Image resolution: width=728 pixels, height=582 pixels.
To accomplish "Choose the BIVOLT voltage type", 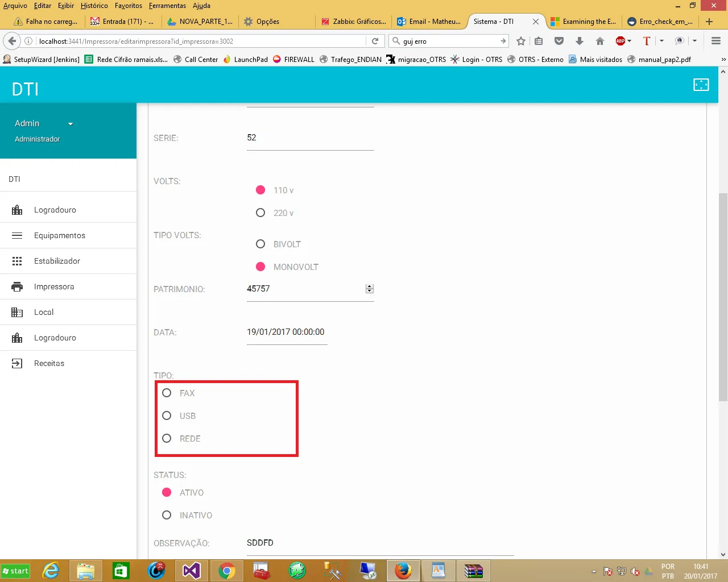I will (x=260, y=244).
